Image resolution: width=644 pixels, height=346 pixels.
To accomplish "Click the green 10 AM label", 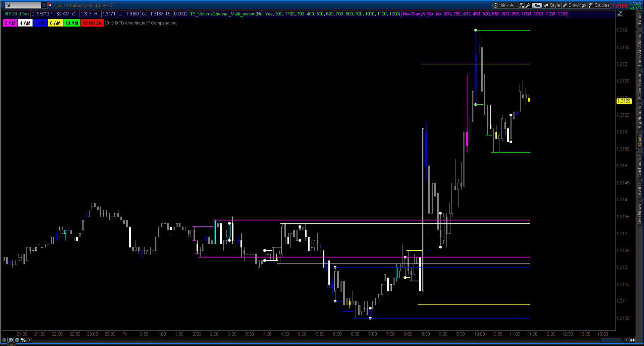I will point(72,23).
